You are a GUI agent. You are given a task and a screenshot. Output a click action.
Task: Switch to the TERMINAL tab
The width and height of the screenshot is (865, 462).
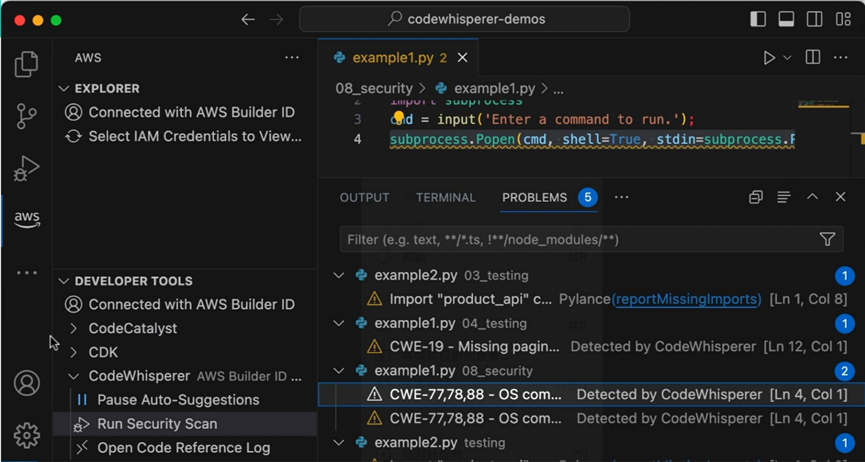click(446, 198)
